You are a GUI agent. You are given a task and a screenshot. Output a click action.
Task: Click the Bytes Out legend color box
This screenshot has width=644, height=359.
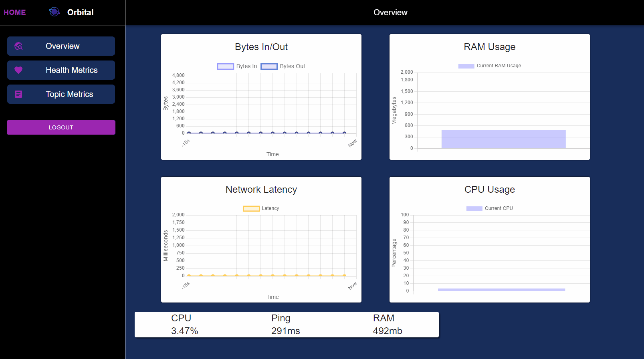[269, 67]
